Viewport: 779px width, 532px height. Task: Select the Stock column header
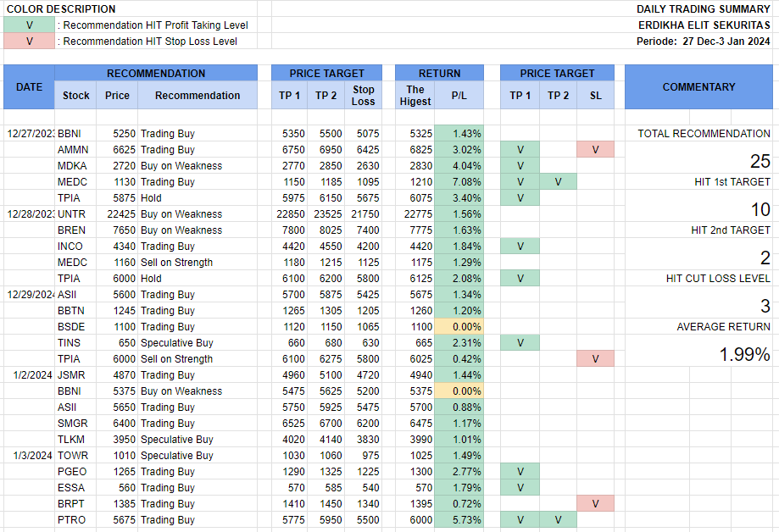[x=75, y=96]
